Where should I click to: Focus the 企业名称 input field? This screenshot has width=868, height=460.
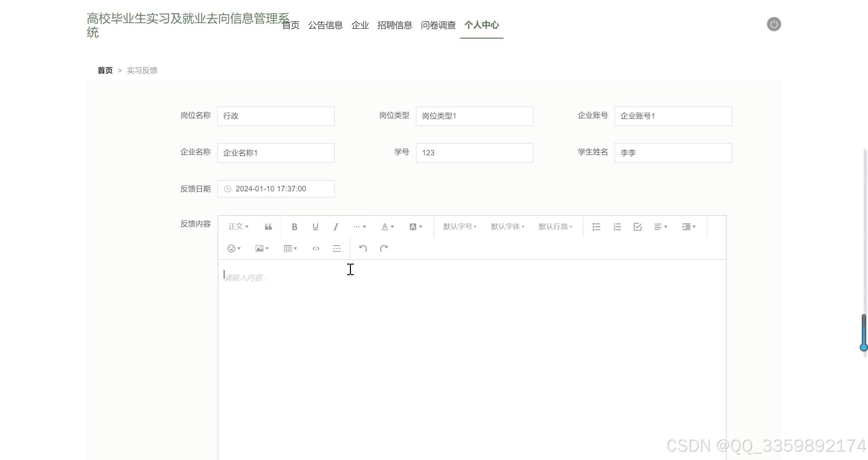pos(276,153)
